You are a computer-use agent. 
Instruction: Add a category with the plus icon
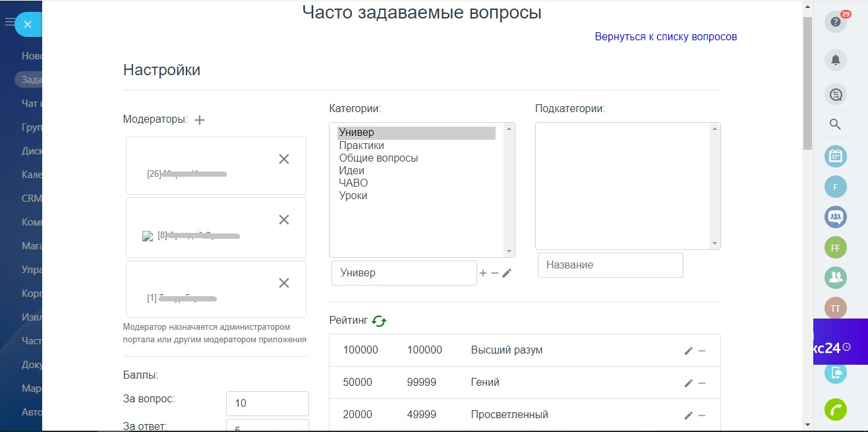tap(482, 273)
